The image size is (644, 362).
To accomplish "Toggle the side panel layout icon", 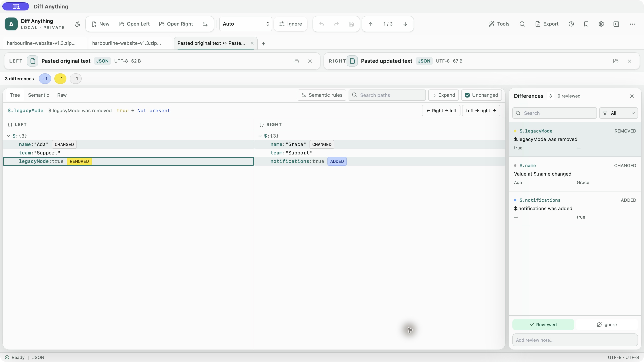I will (616, 24).
